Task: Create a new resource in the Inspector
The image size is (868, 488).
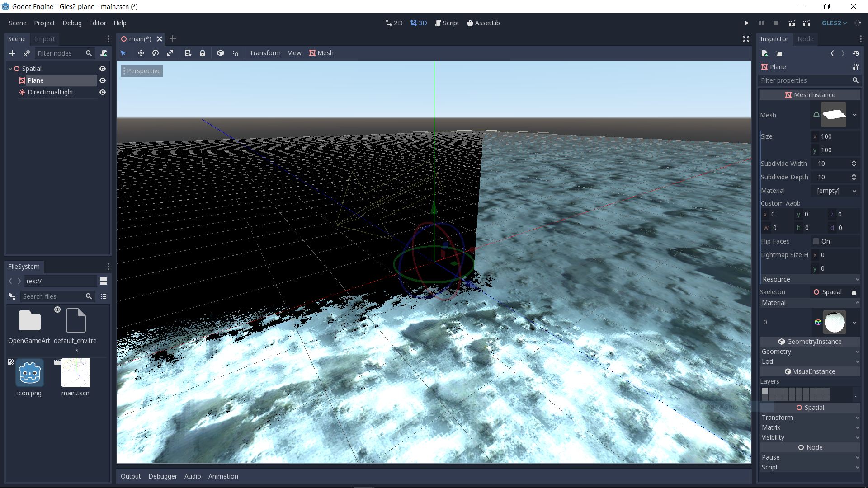Action: [x=764, y=53]
